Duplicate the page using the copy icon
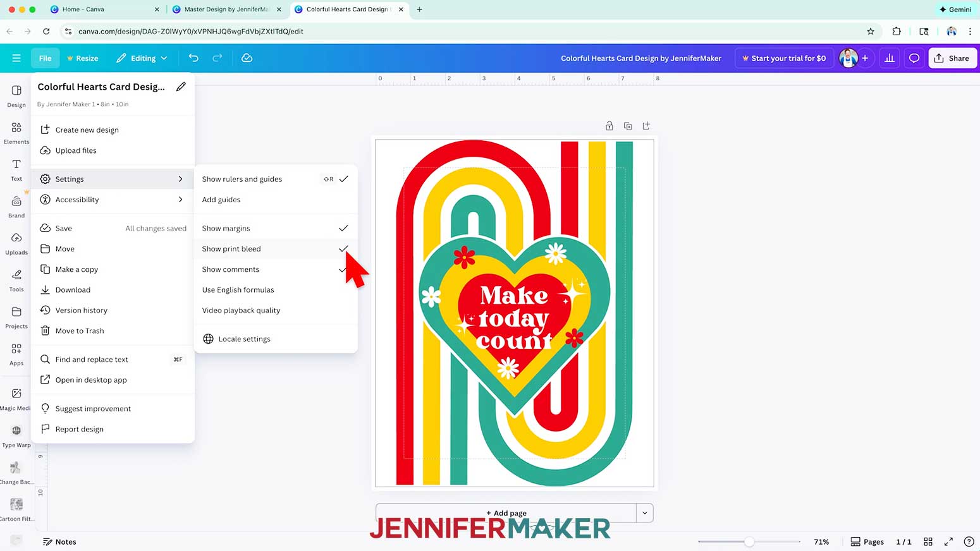This screenshot has height=551, width=980. pos(628,126)
